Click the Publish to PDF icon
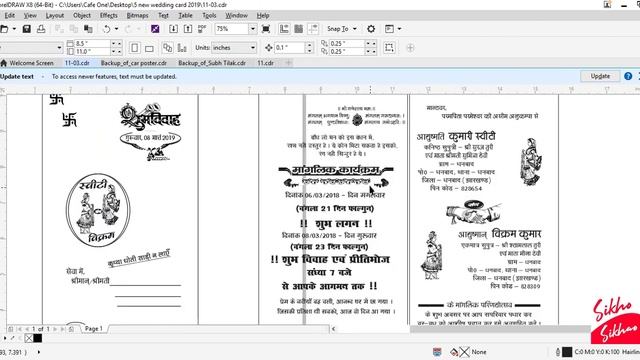 [x=202, y=29]
